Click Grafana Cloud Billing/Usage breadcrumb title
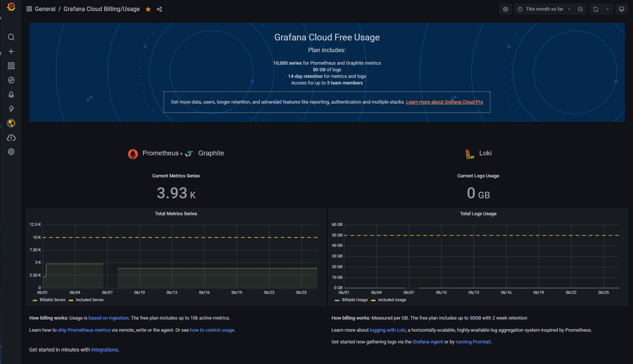The image size is (633, 364). click(x=102, y=9)
